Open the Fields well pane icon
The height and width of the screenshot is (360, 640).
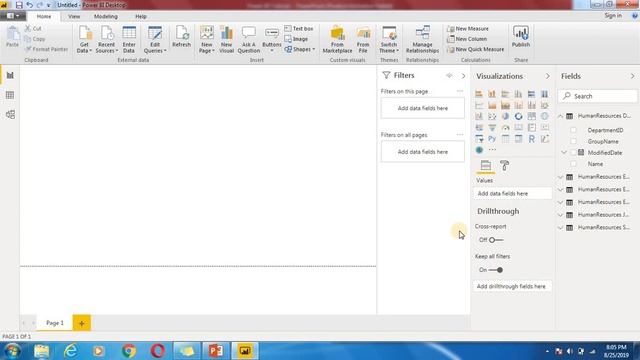tap(485, 165)
